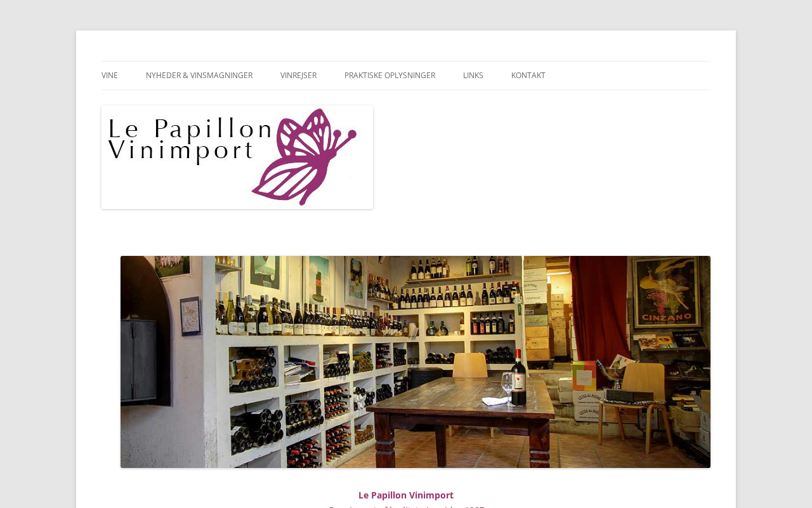
Task: Open the VINE menu item
Action: click(110, 76)
